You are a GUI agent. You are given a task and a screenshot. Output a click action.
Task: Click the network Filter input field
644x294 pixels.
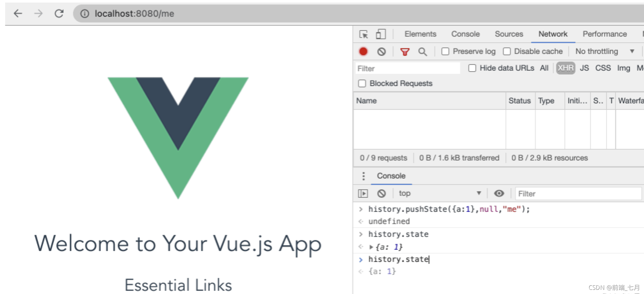[x=408, y=68]
